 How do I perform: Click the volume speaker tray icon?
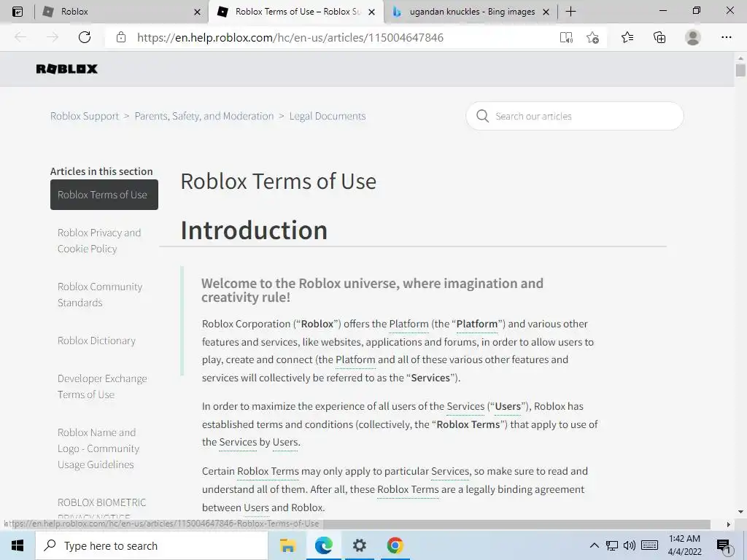click(x=630, y=545)
